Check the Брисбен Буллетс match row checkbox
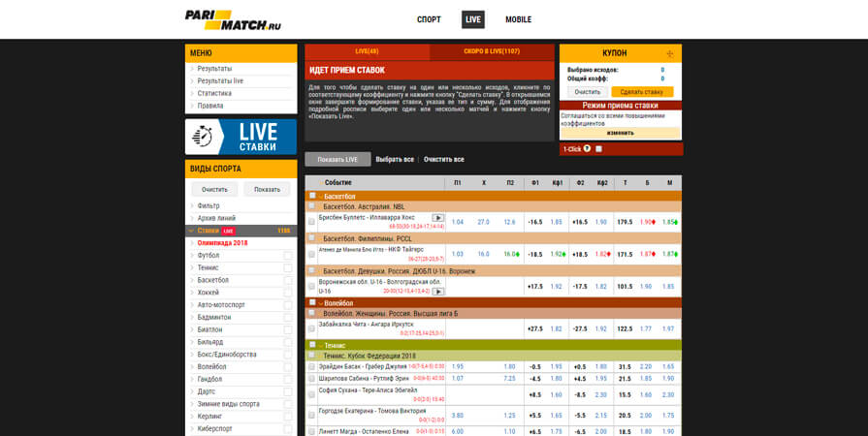This screenshot has width=868, height=436. pyautogui.click(x=311, y=222)
